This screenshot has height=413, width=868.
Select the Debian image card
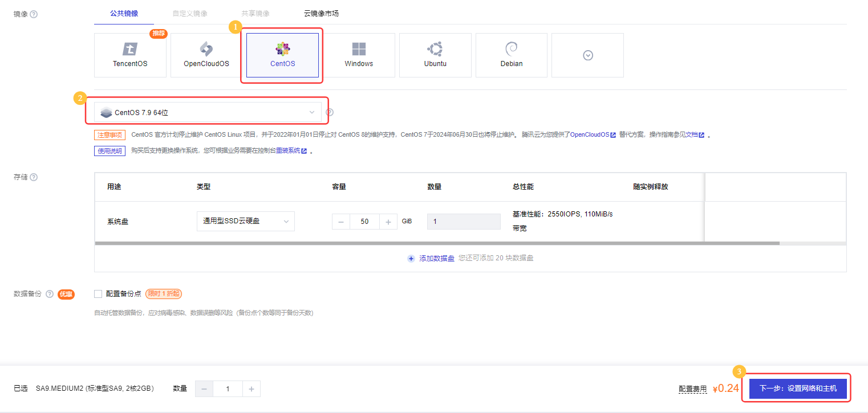(x=512, y=55)
